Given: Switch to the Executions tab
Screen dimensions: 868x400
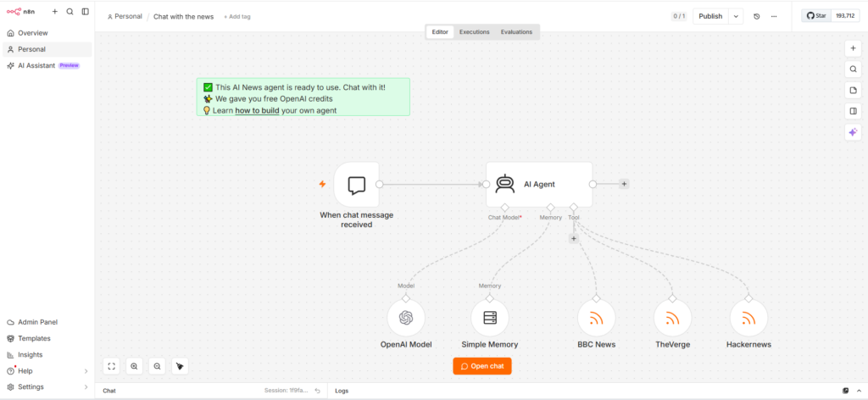Looking at the screenshot, I should tap(475, 32).
